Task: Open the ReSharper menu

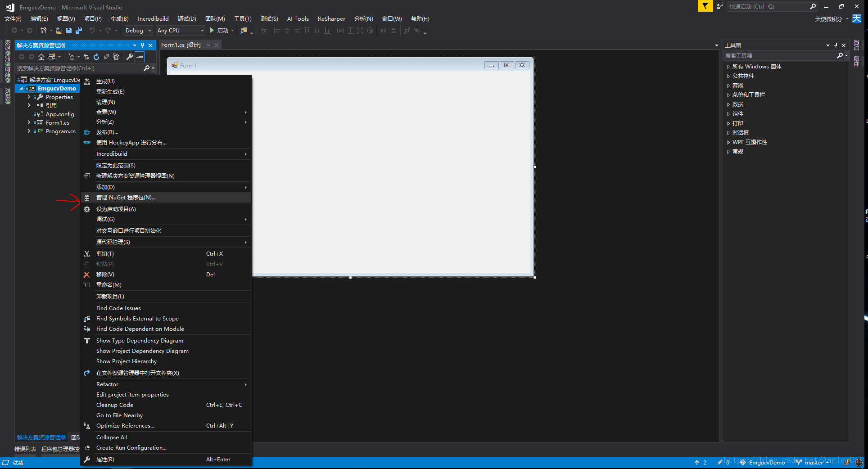Action: pyautogui.click(x=331, y=19)
